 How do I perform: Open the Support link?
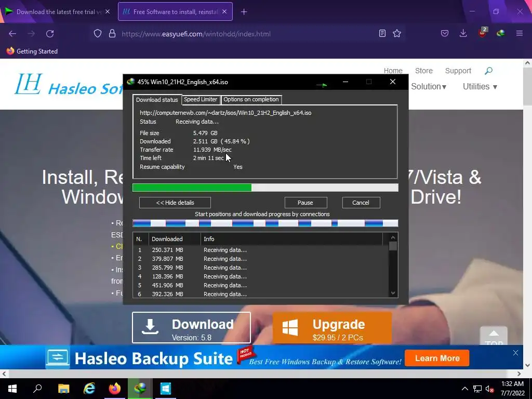point(458,71)
